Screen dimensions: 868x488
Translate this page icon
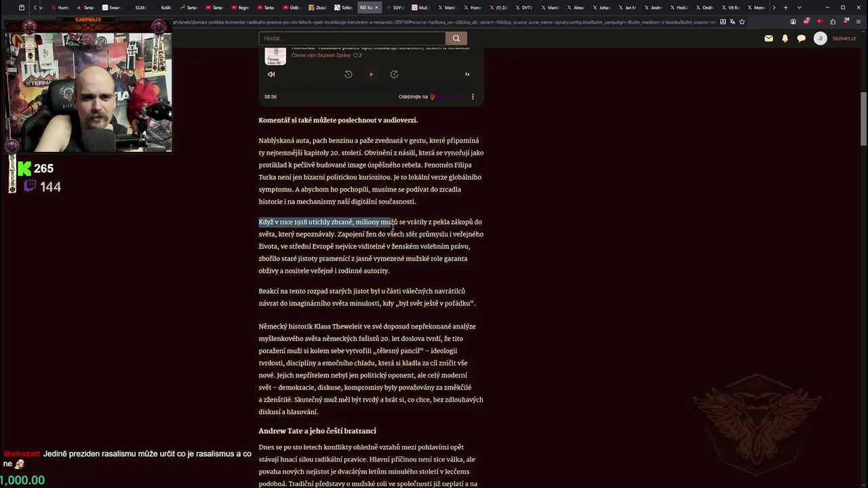[732, 22]
